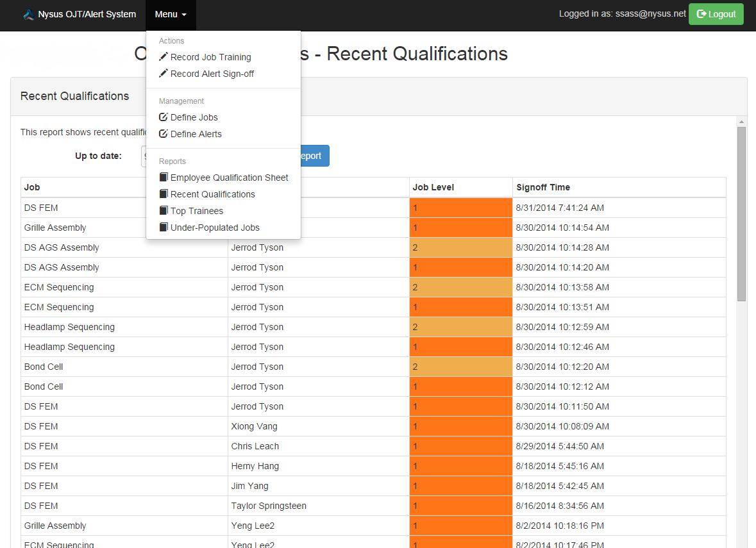Click the Up to date input field

click(144, 156)
